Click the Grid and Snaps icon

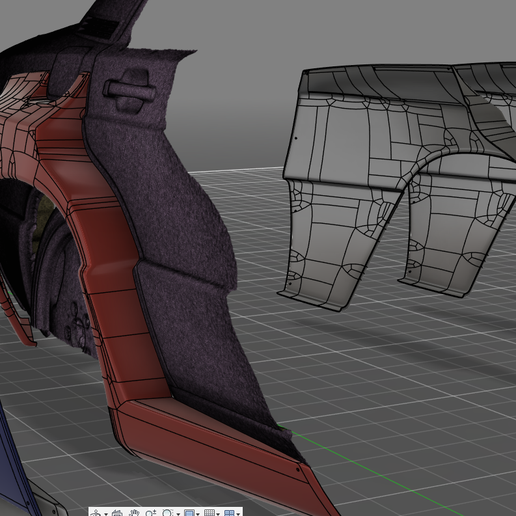coord(209,513)
